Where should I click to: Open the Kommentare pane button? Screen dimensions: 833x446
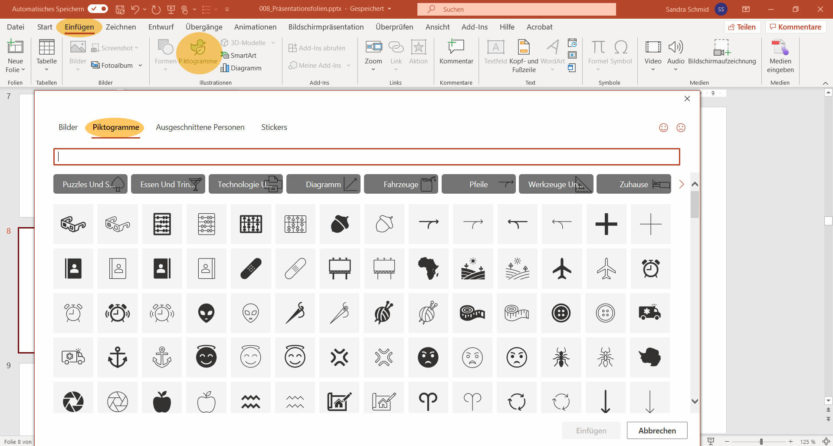click(x=797, y=27)
